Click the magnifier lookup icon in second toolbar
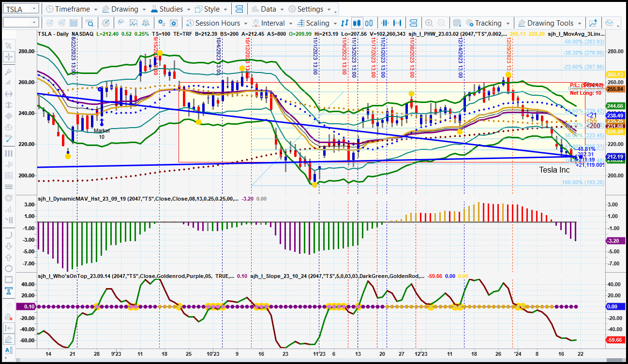The height and width of the screenshot is (364, 628). pos(90,23)
